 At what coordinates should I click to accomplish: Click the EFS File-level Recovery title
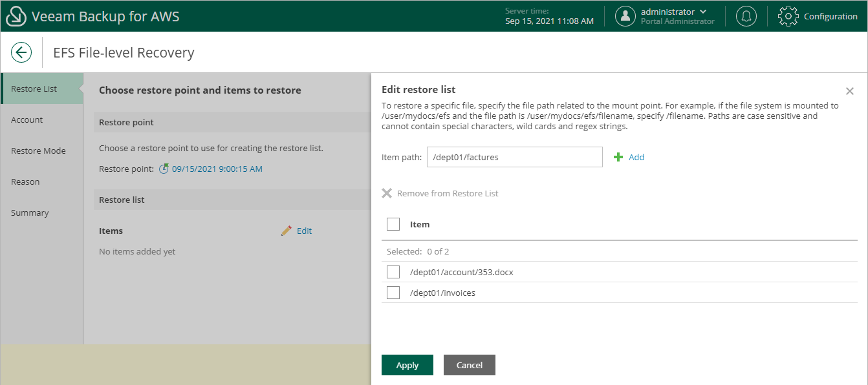click(124, 53)
